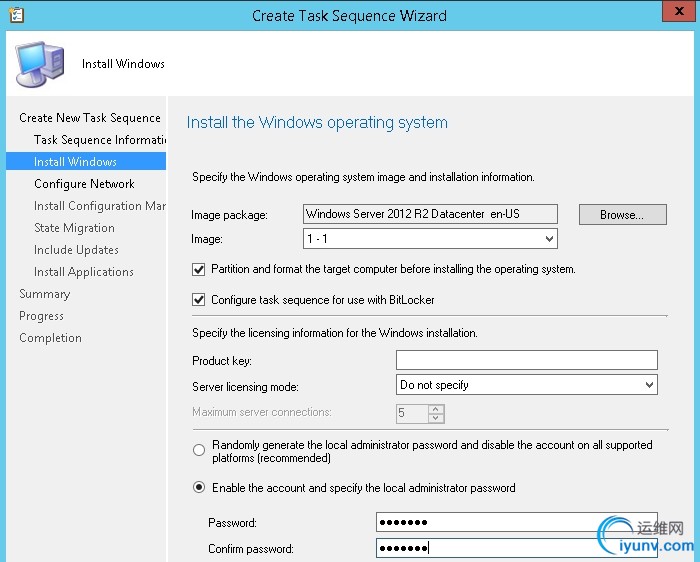Go to Summary step in sidebar
This screenshot has width=700, height=562.
coord(45,294)
